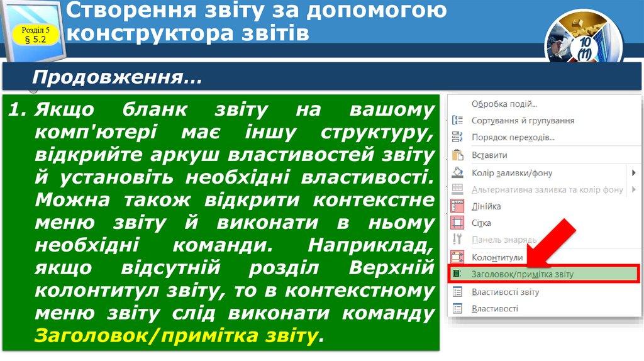Click the Сортування й групування icon
This screenshot has height=361, width=644.
point(458,120)
